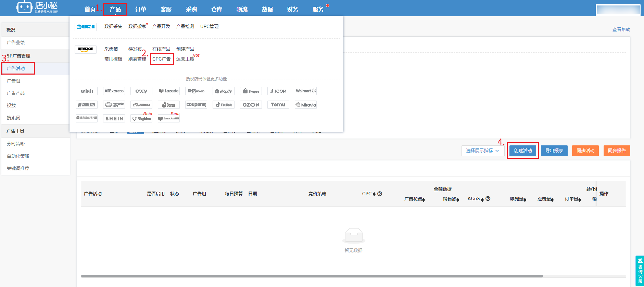
Task: Sort table by 点击量 column
Action: [552, 199]
